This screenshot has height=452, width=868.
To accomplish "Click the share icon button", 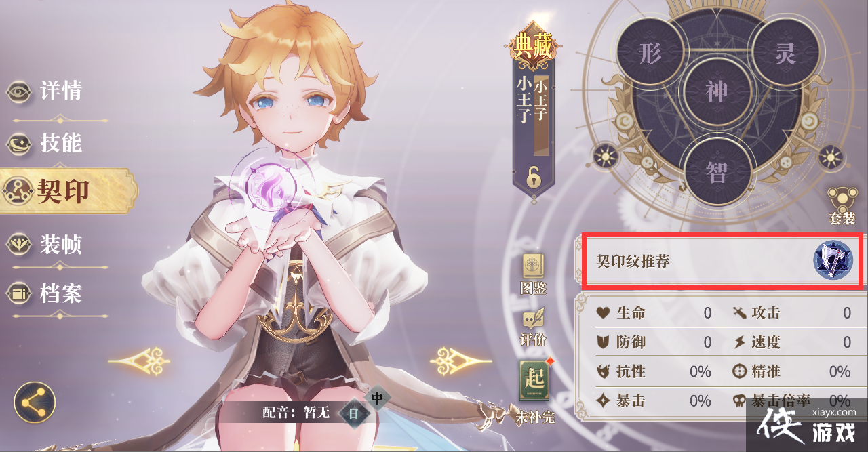I will point(35,403).
